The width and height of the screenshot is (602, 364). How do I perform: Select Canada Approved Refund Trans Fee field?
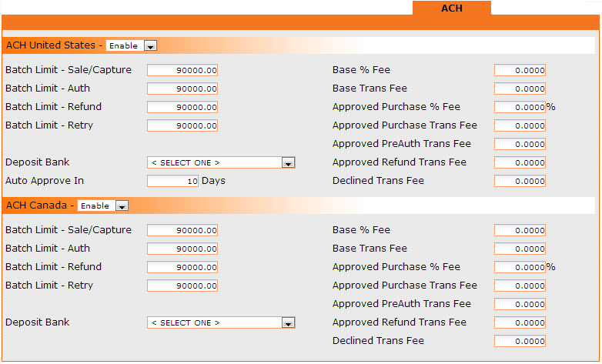click(x=520, y=323)
